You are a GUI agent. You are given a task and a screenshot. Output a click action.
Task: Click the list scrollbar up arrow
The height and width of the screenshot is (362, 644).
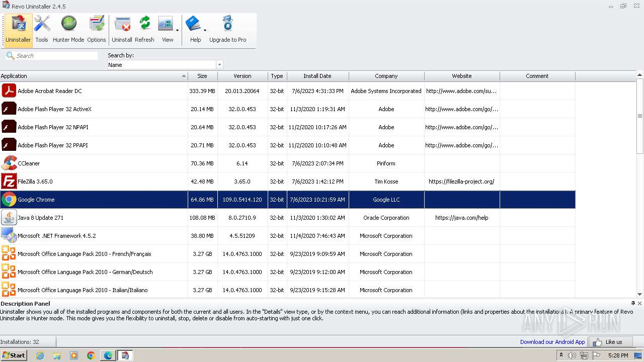pyautogui.click(x=640, y=75)
